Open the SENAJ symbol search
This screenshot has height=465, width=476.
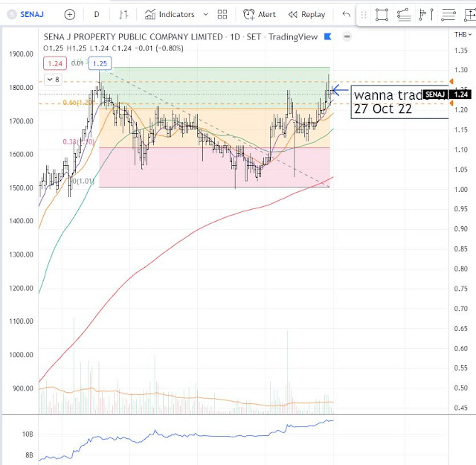click(26, 14)
